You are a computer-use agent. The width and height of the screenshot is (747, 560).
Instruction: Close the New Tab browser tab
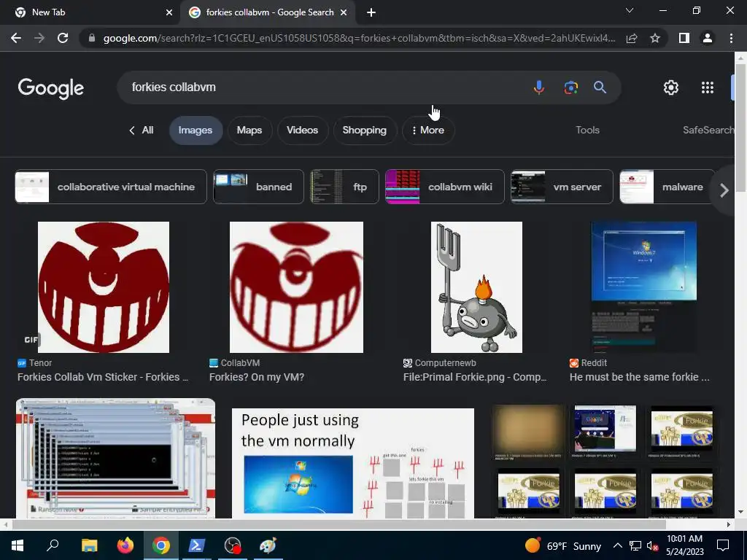(x=169, y=12)
